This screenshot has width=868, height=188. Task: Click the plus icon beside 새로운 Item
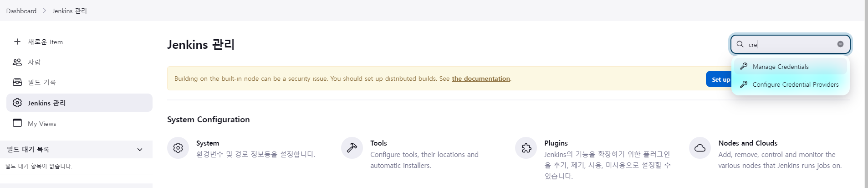pos(17,42)
